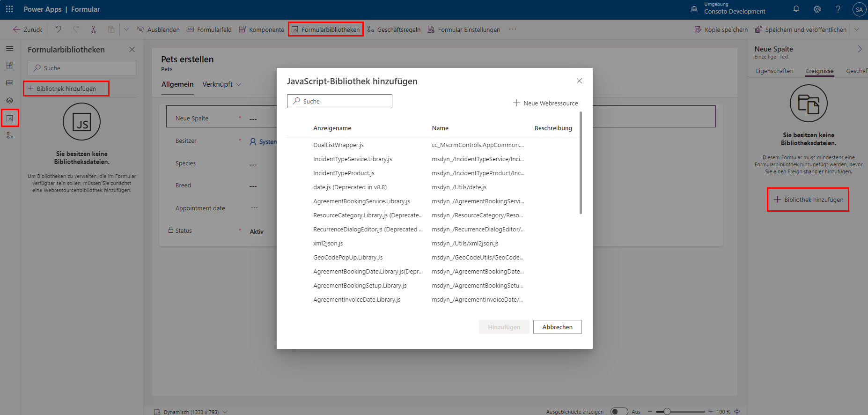
Task: Open notifications bell in header
Action: click(796, 9)
